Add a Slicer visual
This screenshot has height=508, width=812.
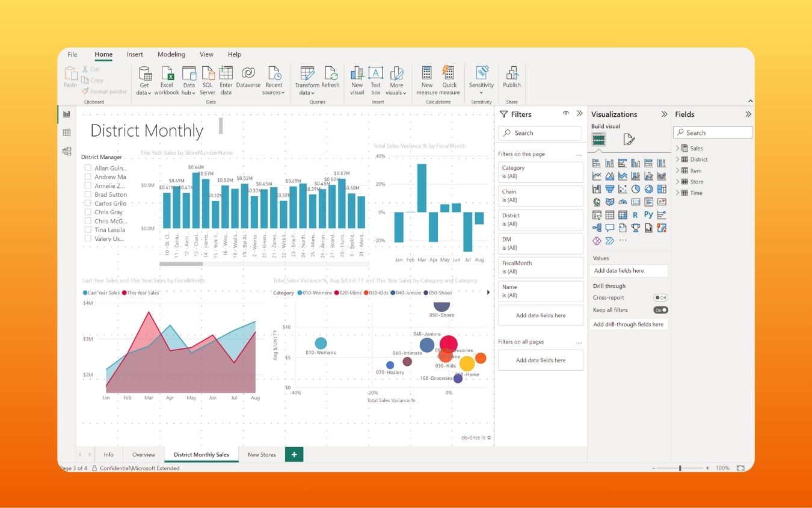pos(597,215)
